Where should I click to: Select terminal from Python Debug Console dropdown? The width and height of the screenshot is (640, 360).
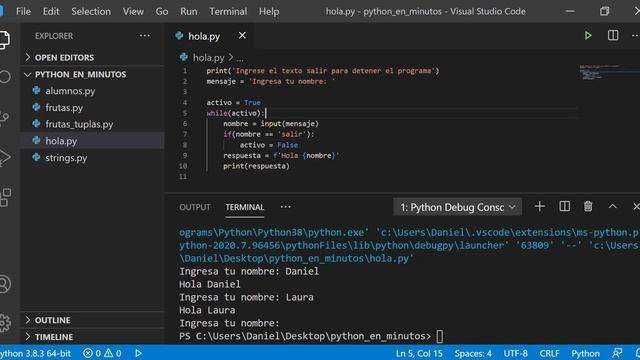[458, 207]
